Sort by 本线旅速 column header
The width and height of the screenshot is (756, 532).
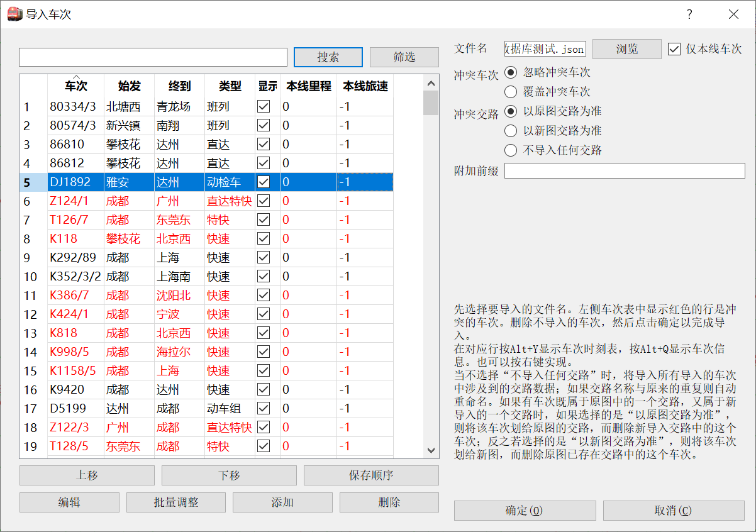point(365,86)
